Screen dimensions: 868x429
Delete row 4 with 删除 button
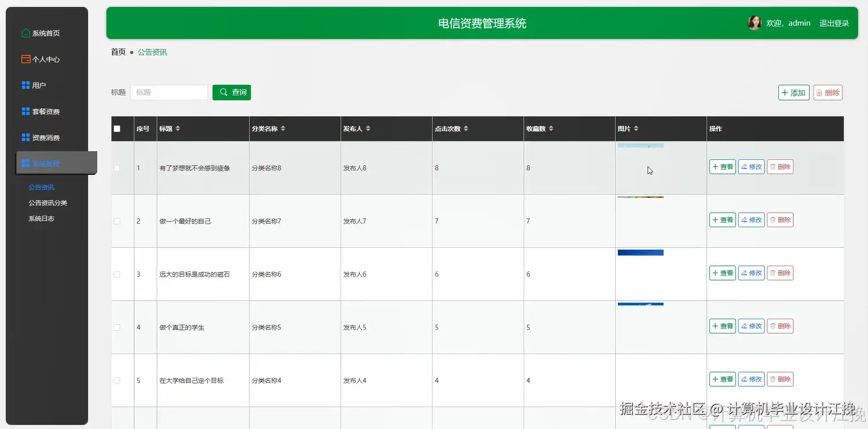780,326
